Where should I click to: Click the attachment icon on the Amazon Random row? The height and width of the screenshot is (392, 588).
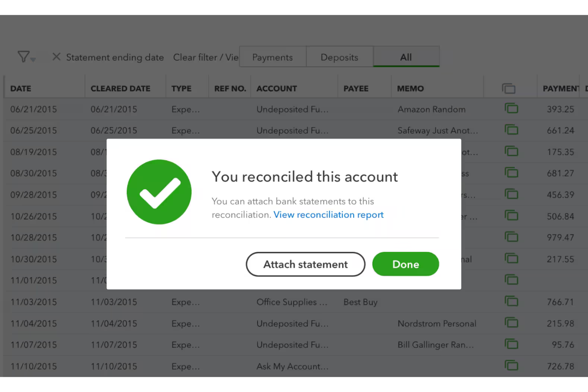tap(512, 108)
